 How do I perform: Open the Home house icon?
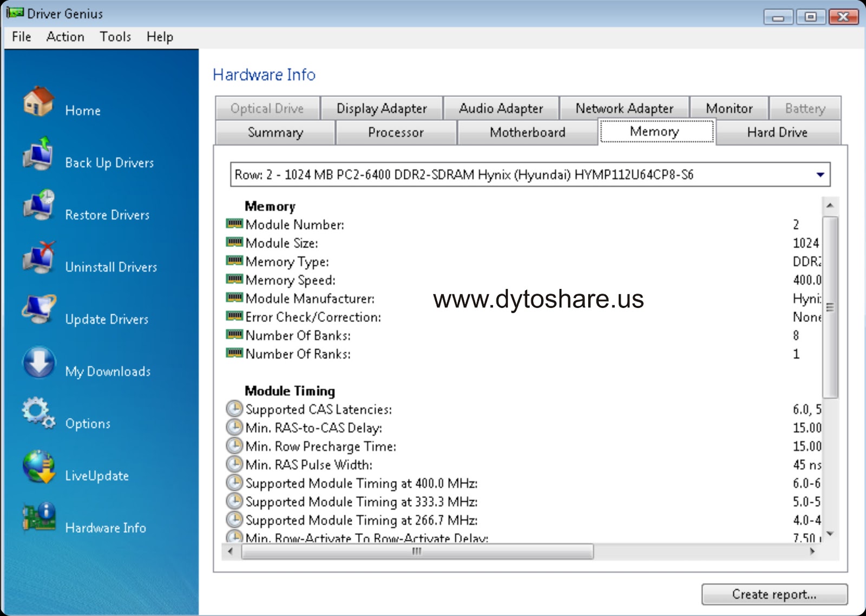(38, 101)
